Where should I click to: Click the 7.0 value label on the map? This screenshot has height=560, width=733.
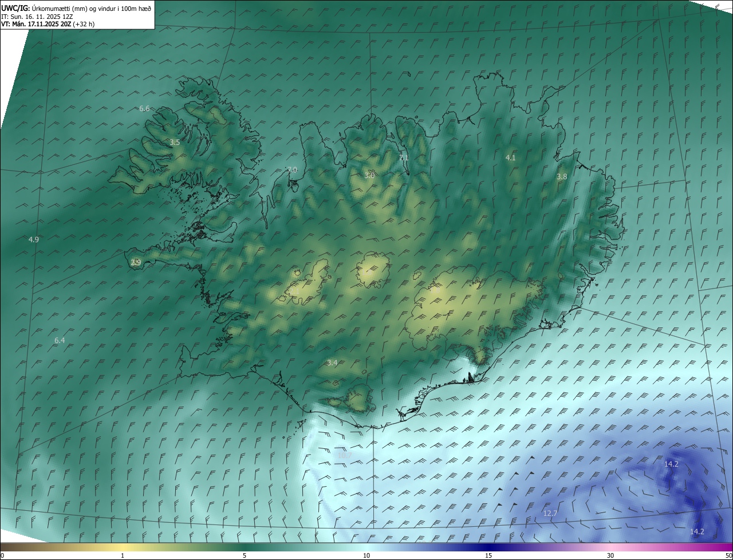point(292,169)
